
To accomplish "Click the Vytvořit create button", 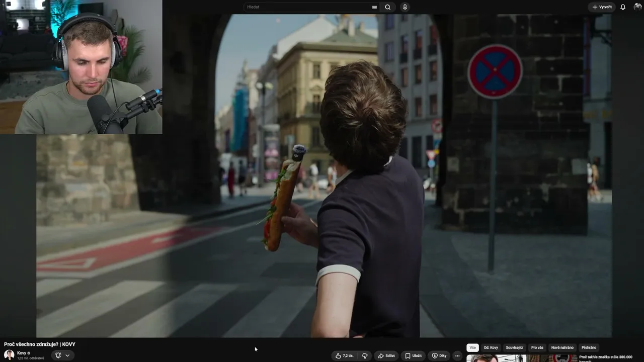I will (602, 7).
